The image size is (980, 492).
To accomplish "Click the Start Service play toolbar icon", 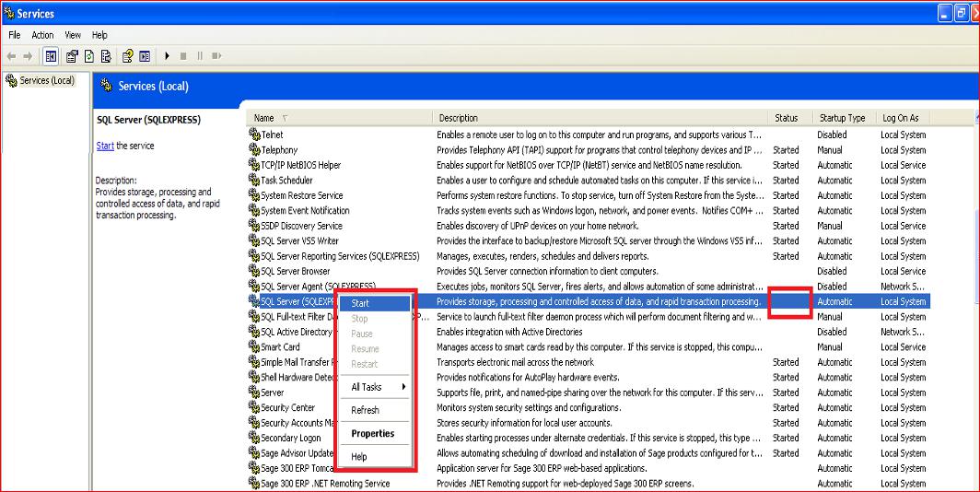I will 167,56.
